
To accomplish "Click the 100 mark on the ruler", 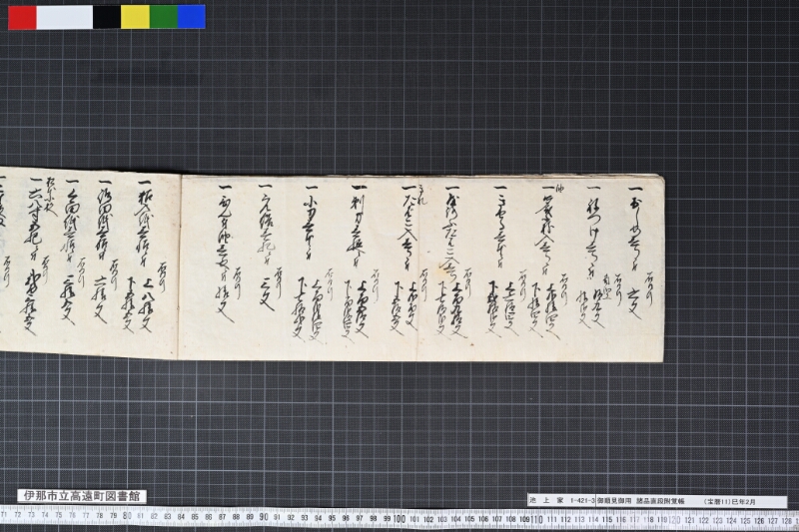I will (x=399, y=518).
